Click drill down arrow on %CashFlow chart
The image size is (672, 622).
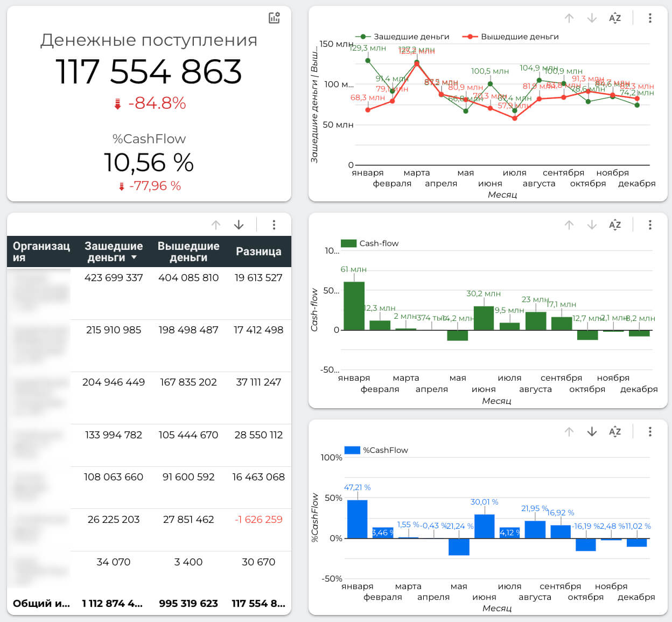592,431
